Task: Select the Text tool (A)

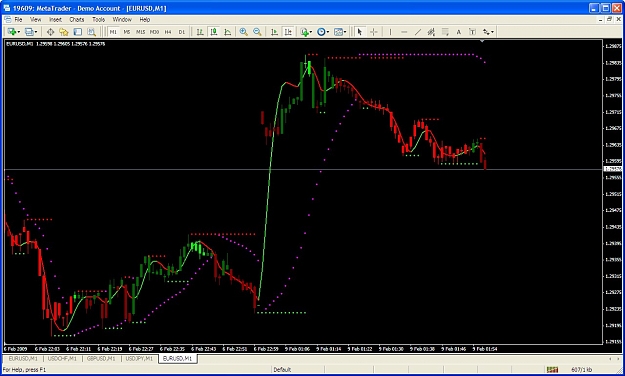Action: tap(459, 32)
